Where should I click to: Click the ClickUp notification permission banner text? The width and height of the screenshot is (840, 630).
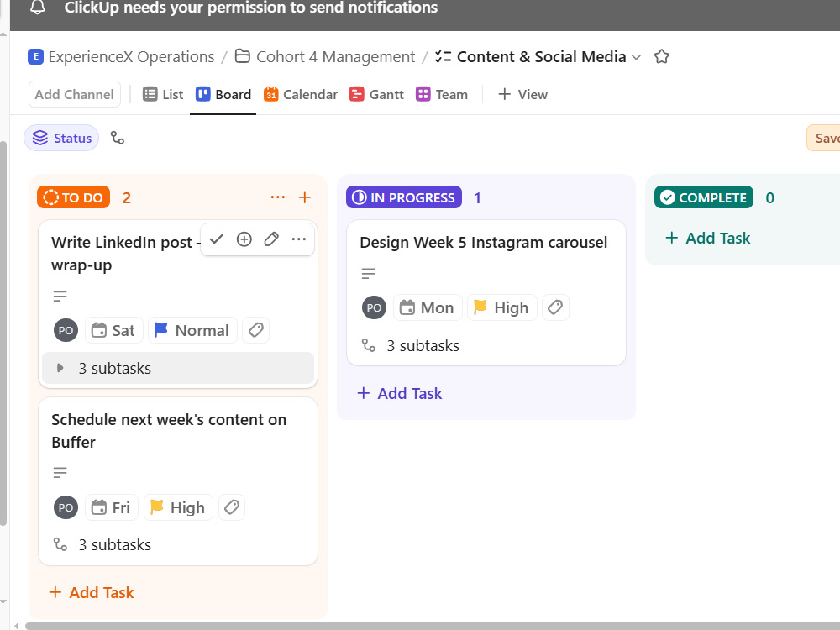[x=250, y=8]
